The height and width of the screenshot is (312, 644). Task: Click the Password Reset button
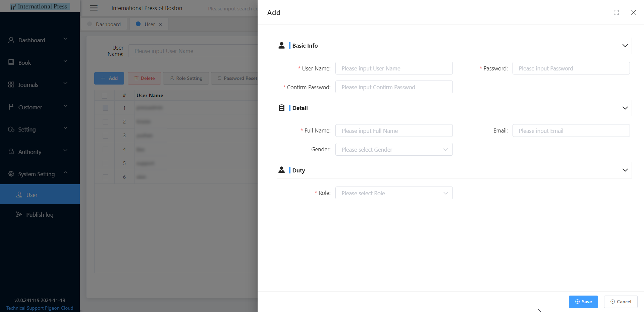click(235, 78)
